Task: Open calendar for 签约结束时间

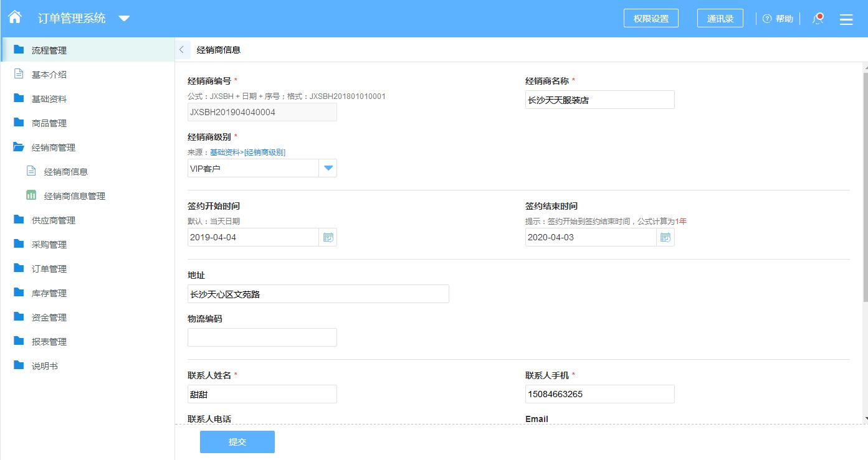Action: tap(665, 237)
